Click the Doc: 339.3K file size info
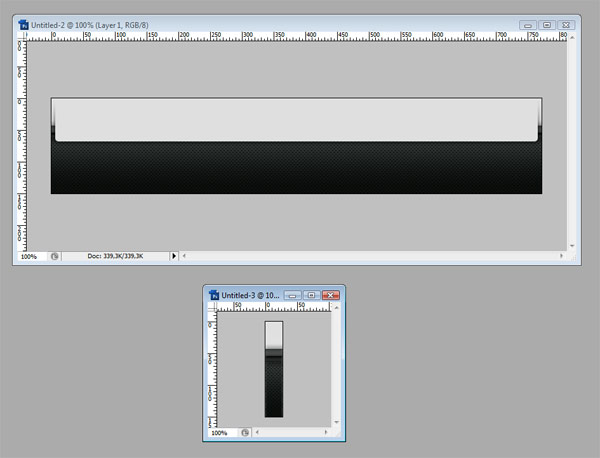Image resolution: width=600 pixels, height=458 pixels. 115,256
